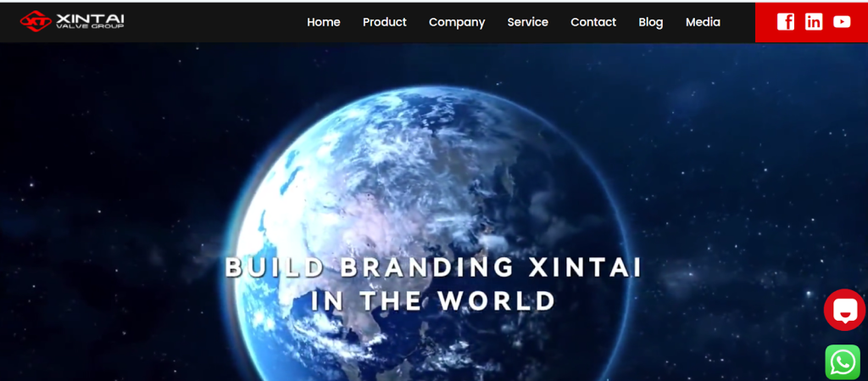
Task: Click the black navigation bar between logo and Home
Action: click(216, 22)
